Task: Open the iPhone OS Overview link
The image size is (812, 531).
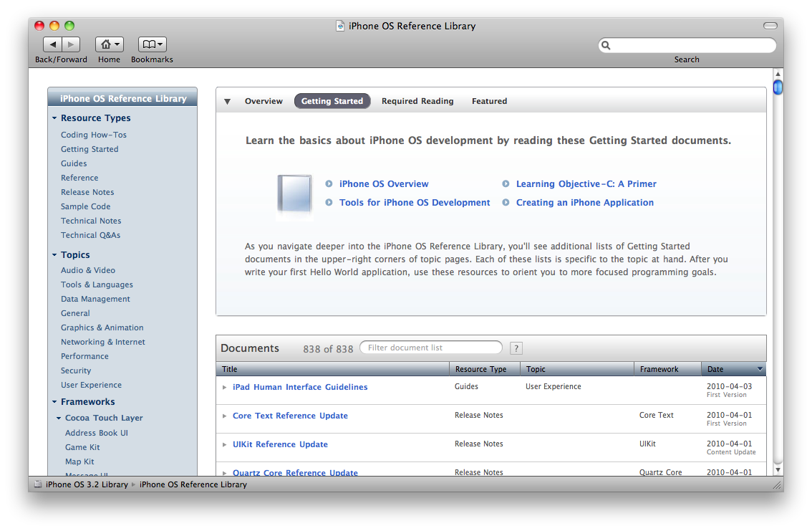Action: [x=384, y=184]
